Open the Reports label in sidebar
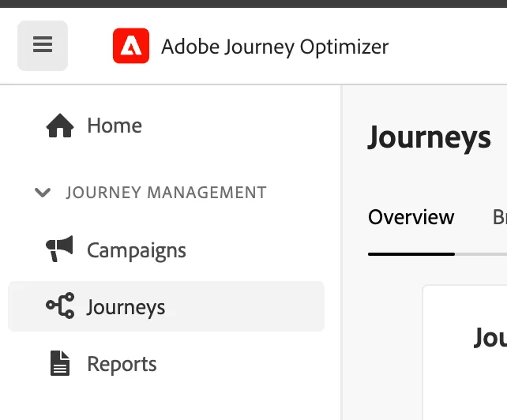This screenshot has height=420, width=507. pyautogui.click(x=122, y=364)
